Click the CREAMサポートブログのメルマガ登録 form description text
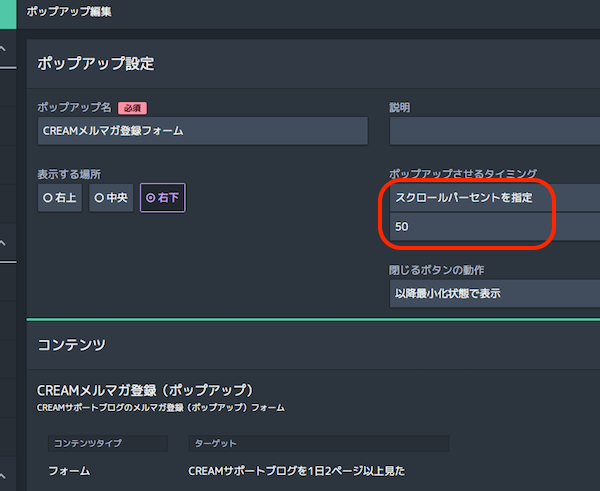The width and height of the screenshot is (600, 491). pos(161,408)
